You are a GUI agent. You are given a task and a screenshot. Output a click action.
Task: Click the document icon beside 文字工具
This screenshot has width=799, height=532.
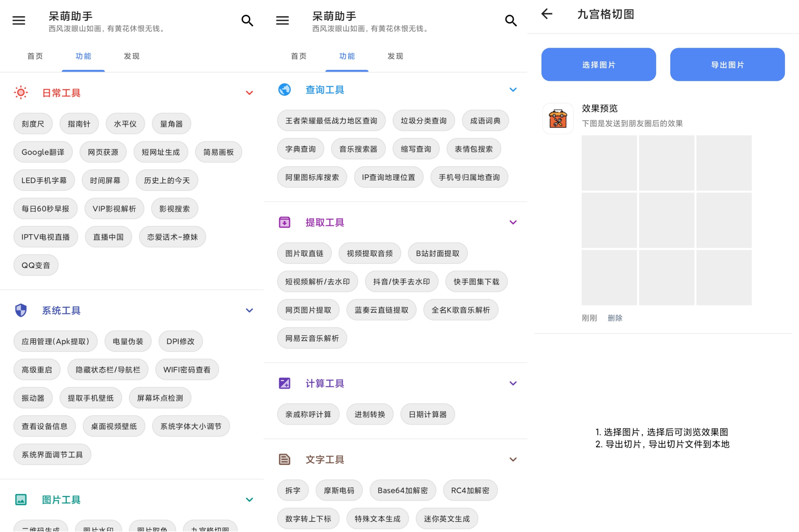[x=285, y=459]
